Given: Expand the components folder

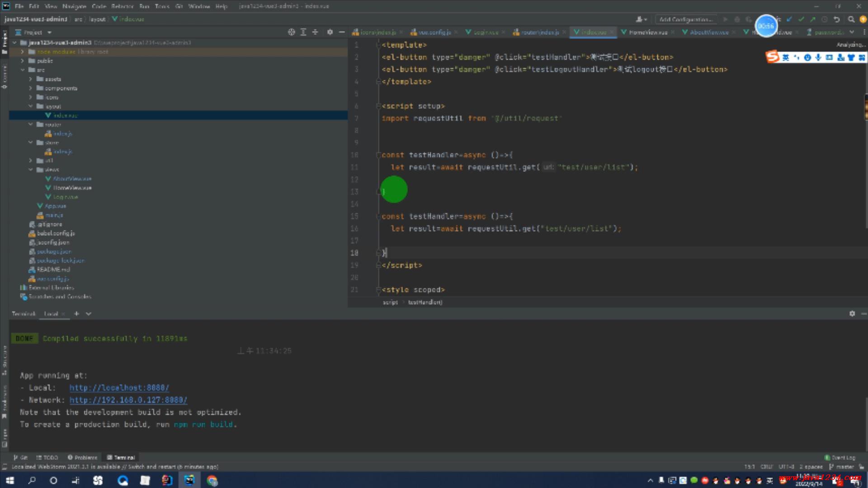Looking at the screenshot, I should 30,88.
